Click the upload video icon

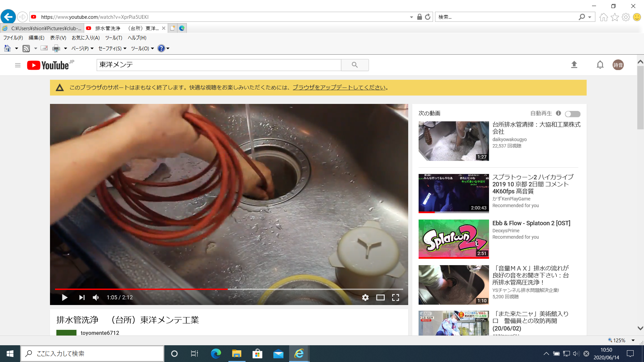(574, 65)
